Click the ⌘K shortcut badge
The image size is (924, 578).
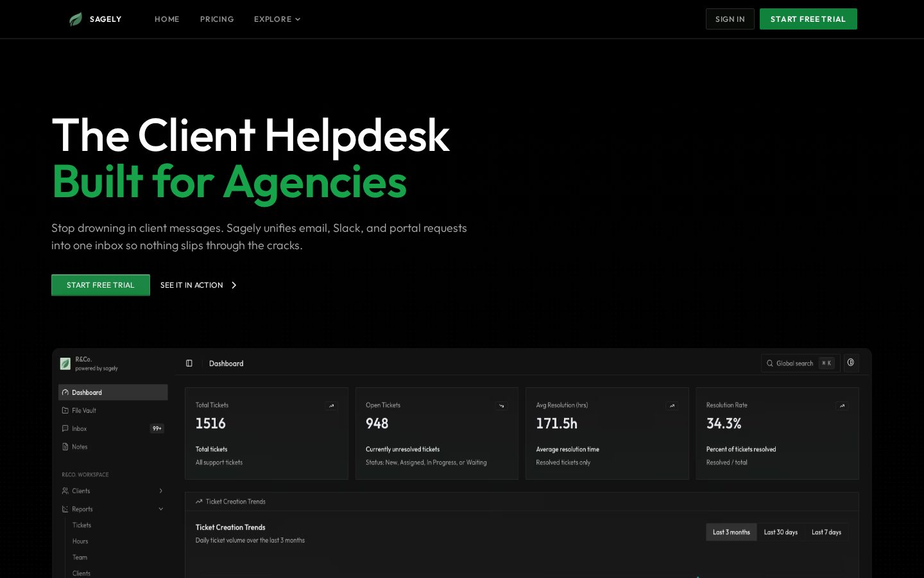pos(826,363)
